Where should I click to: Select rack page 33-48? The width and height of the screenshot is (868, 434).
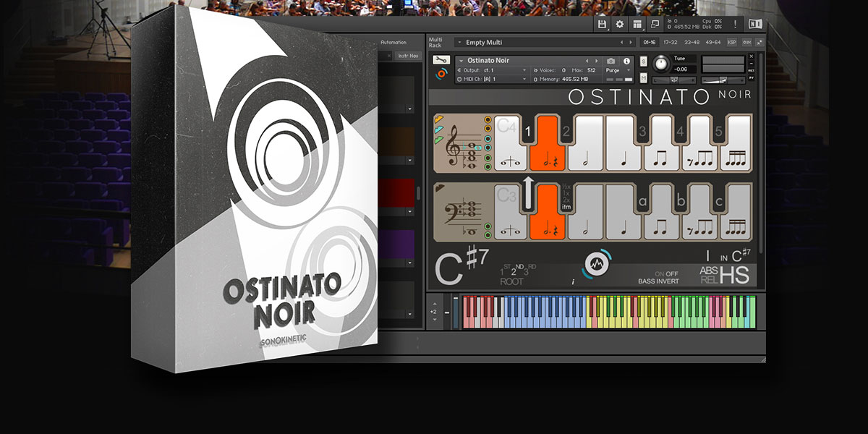click(692, 42)
